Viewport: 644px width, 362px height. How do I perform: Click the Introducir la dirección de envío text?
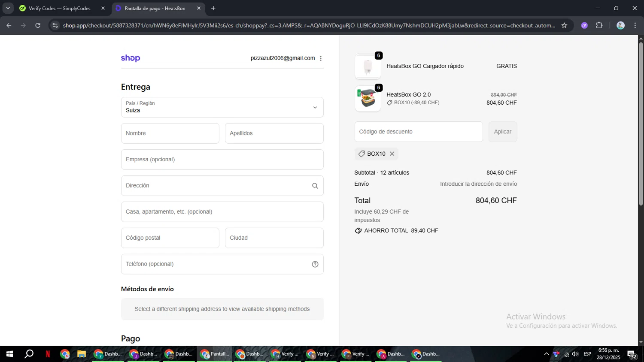point(478,184)
